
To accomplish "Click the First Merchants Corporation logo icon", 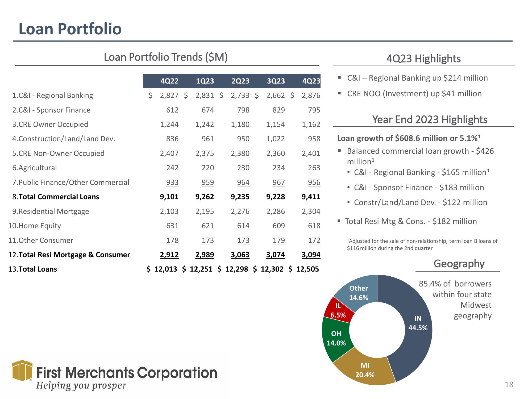I will (22, 371).
